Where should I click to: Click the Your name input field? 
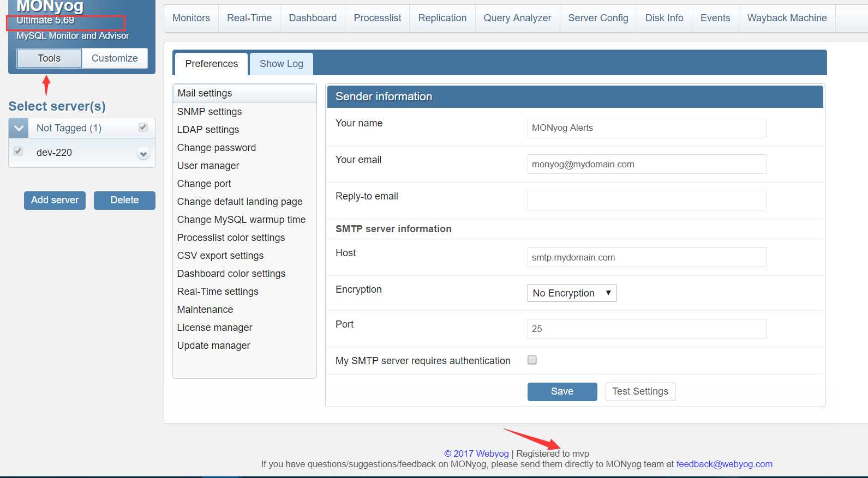click(x=647, y=128)
